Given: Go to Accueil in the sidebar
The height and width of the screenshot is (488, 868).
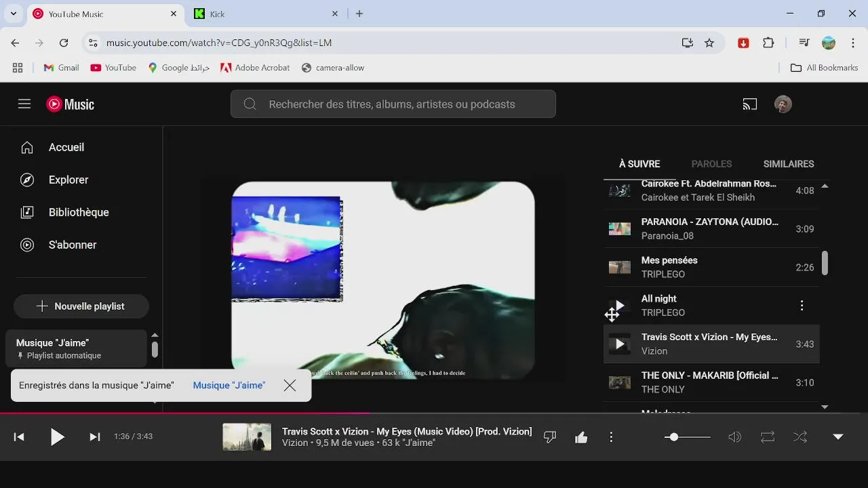Looking at the screenshot, I should (x=81, y=147).
